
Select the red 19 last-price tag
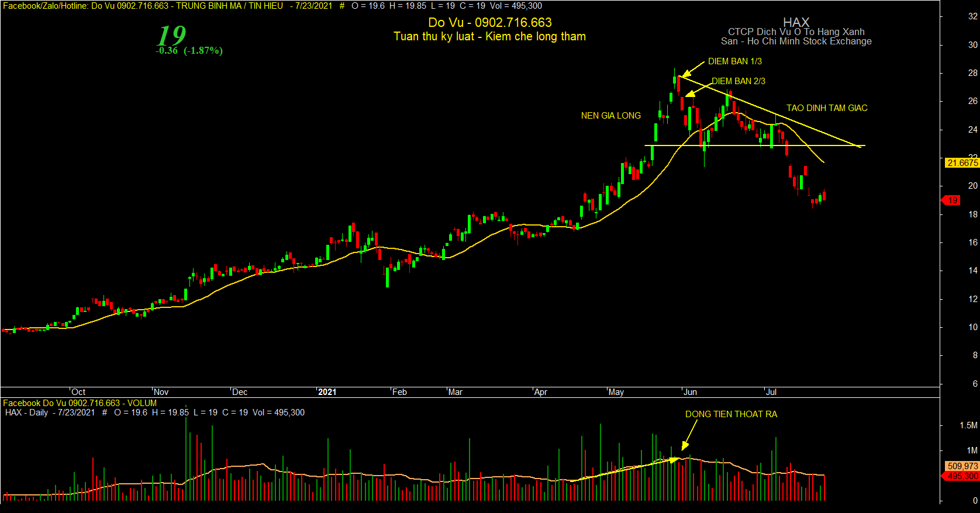tap(950, 200)
